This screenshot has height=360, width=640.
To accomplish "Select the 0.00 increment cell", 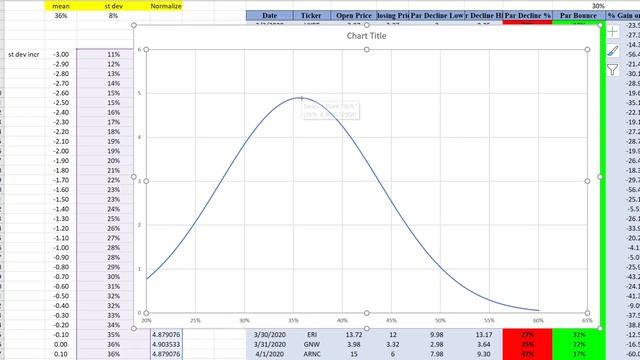I will pos(61,344).
